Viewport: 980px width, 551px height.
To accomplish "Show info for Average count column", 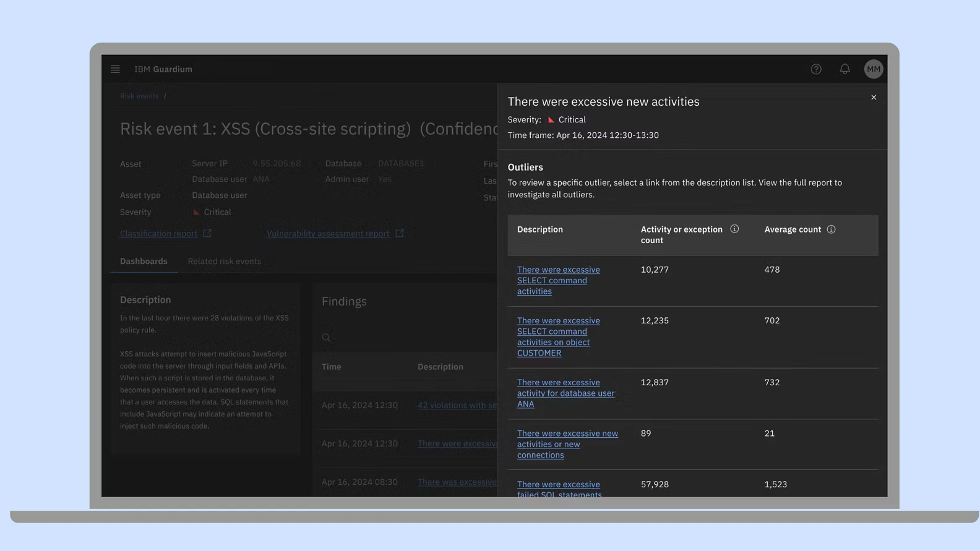I will 831,229.
